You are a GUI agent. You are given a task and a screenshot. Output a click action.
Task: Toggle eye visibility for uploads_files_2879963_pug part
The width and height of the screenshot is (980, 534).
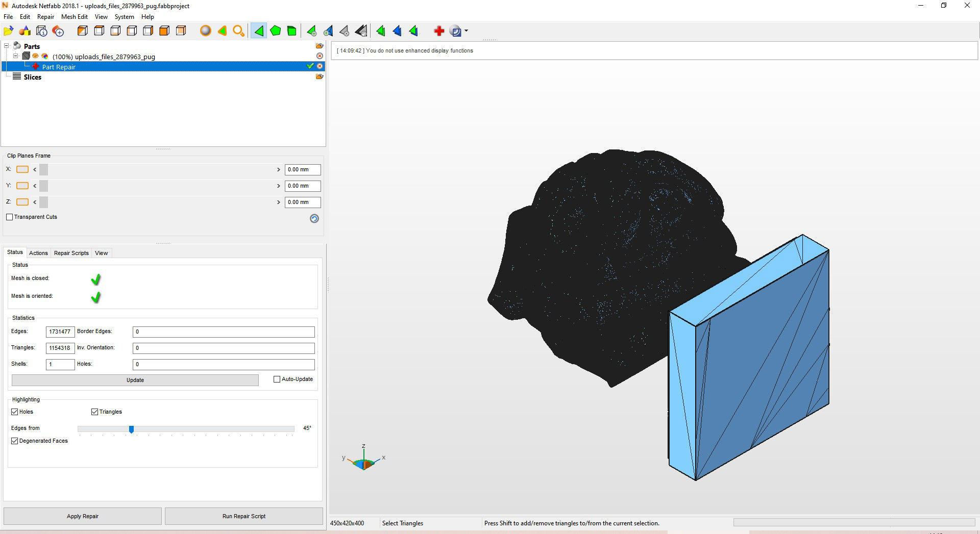(35, 56)
